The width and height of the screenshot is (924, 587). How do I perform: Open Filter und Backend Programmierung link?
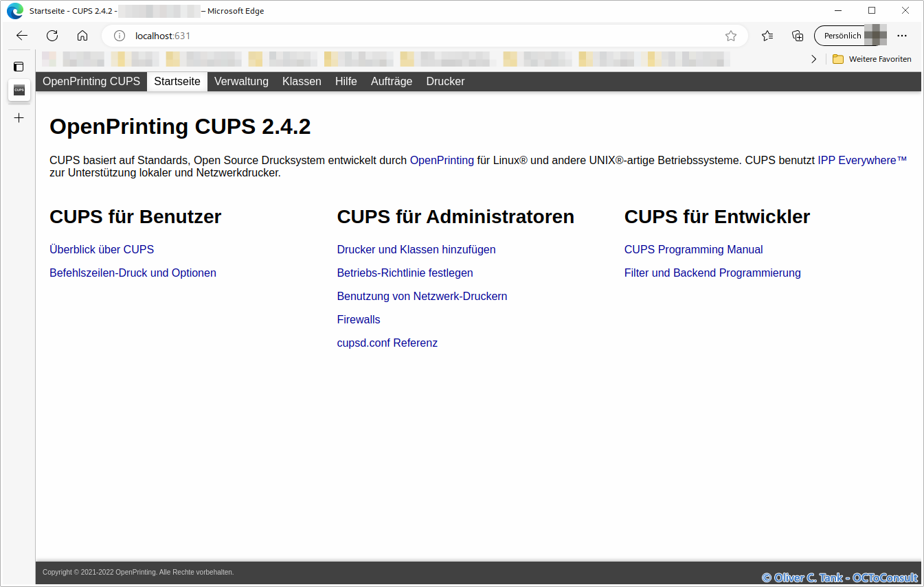point(712,273)
